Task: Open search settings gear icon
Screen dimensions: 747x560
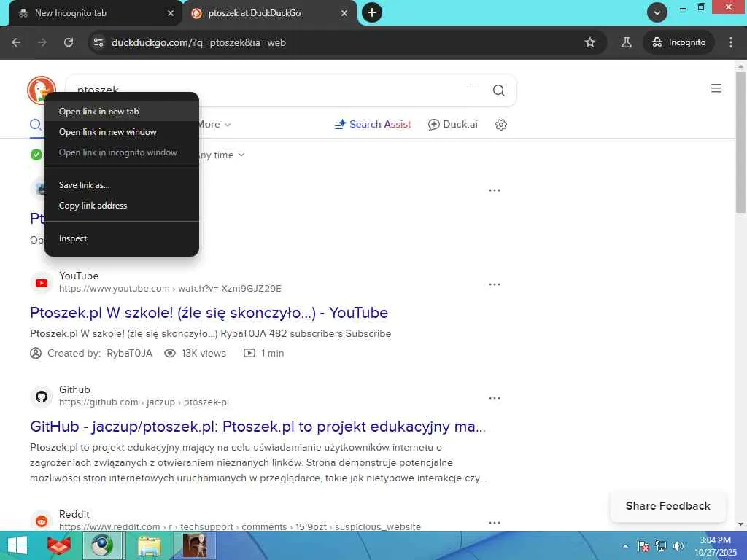Action: [500, 124]
